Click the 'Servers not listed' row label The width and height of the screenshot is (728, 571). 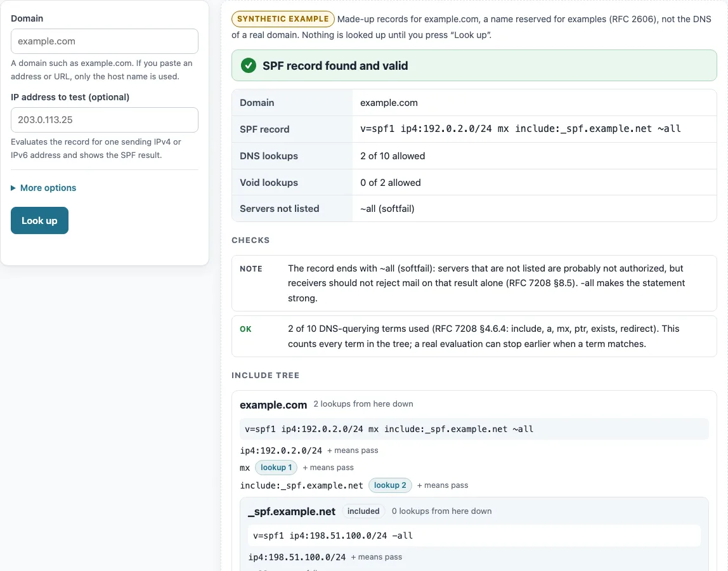(x=280, y=209)
